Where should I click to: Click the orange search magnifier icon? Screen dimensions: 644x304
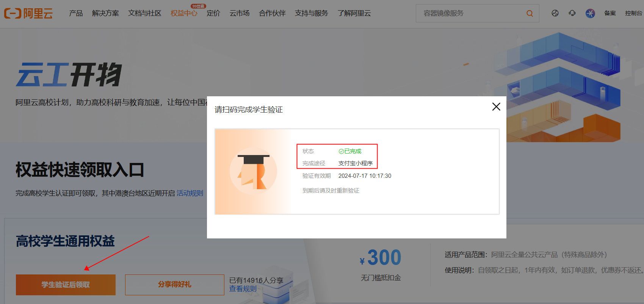click(x=530, y=13)
